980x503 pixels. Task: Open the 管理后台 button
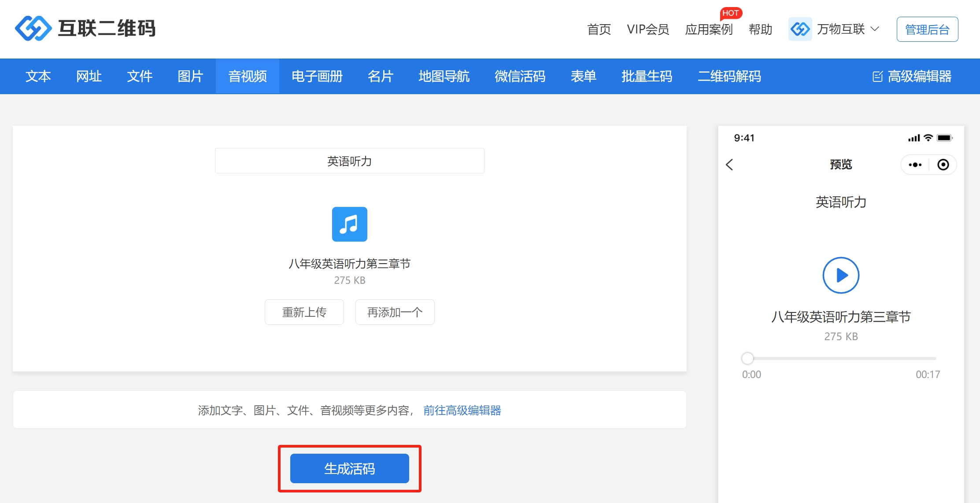927,29
